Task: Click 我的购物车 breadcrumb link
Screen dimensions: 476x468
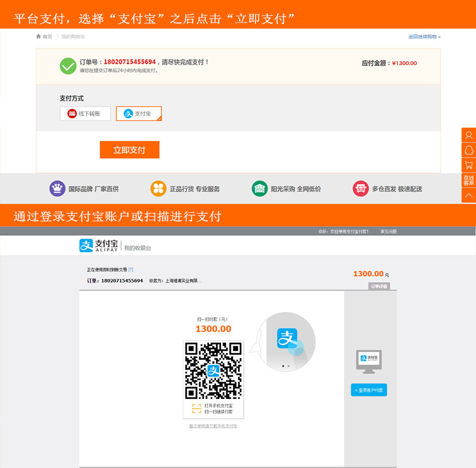Action: pos(73,36)
